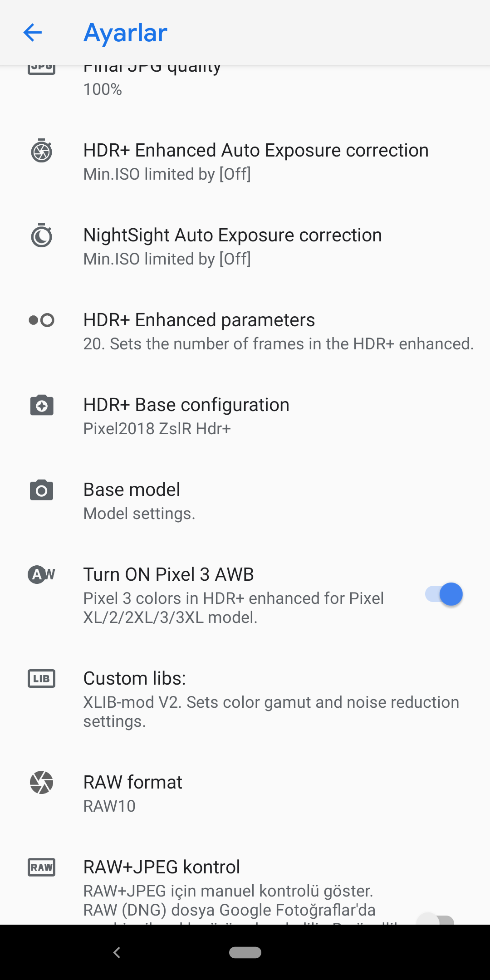
Task: Open Base model settings entry
Action: coord(245,501)
